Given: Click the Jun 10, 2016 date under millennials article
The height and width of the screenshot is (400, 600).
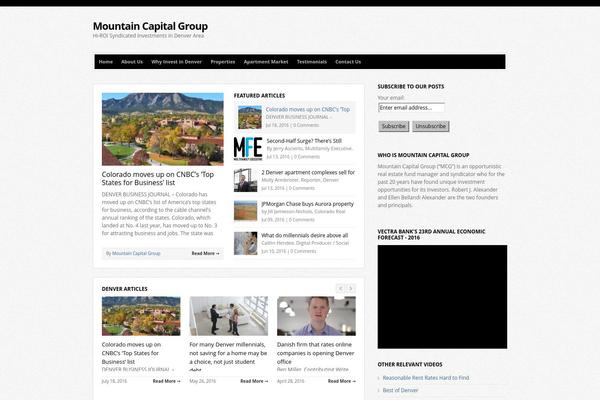Looking at the screenshot, I should (274, 251).
